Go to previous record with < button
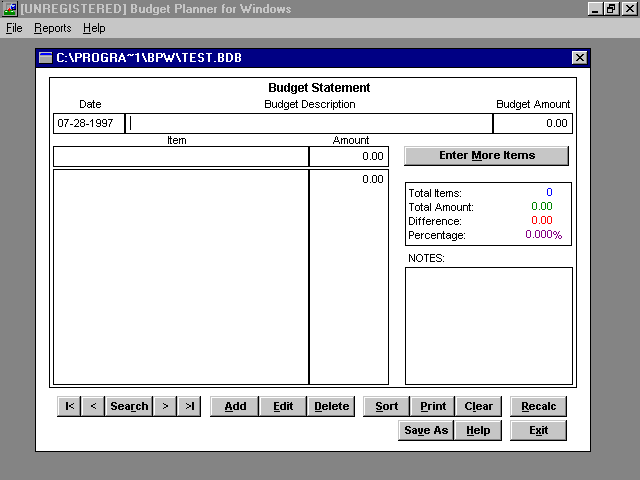The image size is (640, 480). (93, 406)
